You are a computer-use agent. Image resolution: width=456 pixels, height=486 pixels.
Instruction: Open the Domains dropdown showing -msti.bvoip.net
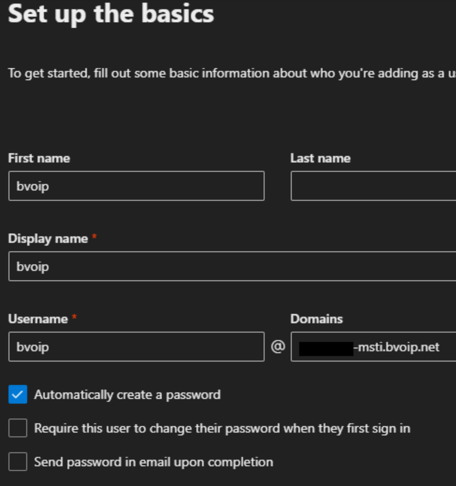pyautogui.click(x=373, y=347)
